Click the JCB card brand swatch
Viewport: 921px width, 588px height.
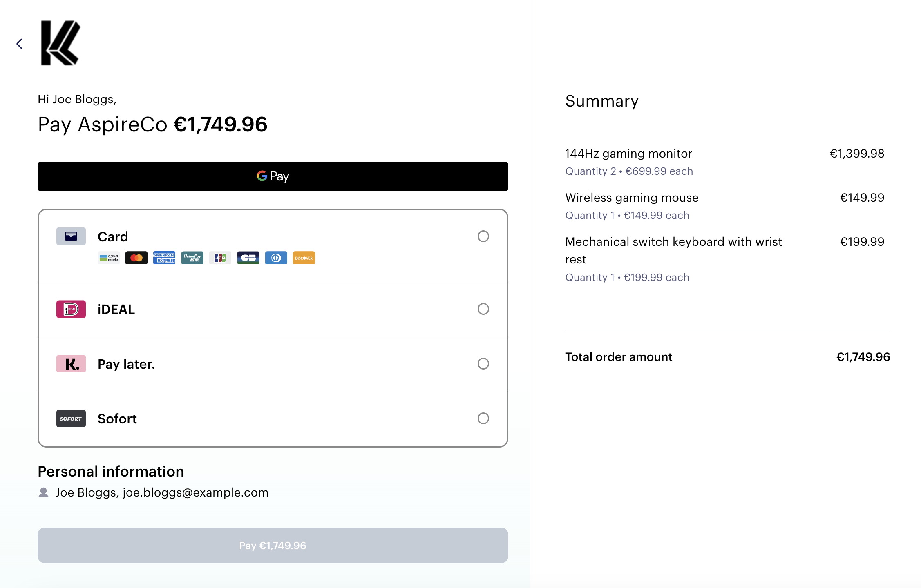(x=220, y=258)
